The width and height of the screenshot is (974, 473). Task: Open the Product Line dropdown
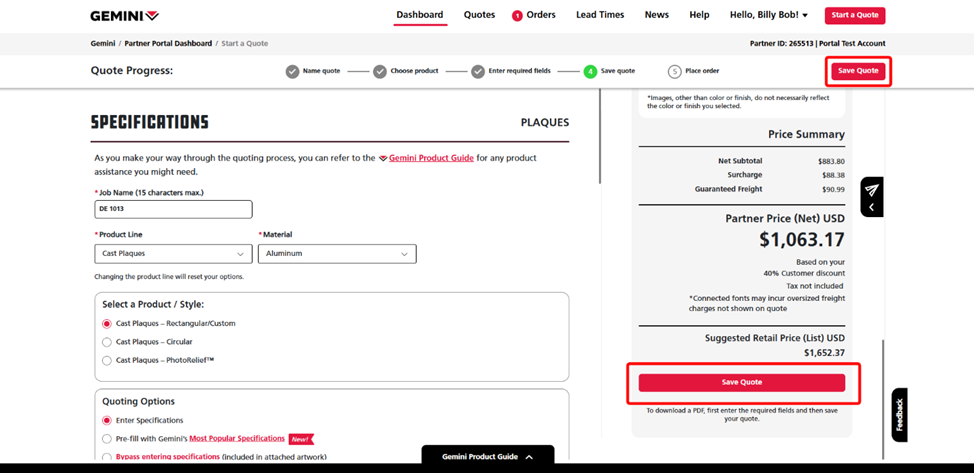point(173,254)
